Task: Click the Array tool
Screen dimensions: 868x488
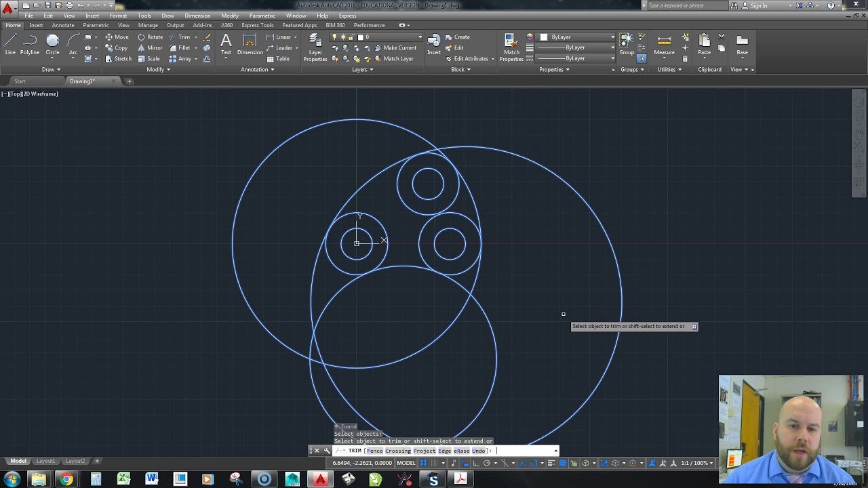Action: pyautogui.click(x=180, y=59)
